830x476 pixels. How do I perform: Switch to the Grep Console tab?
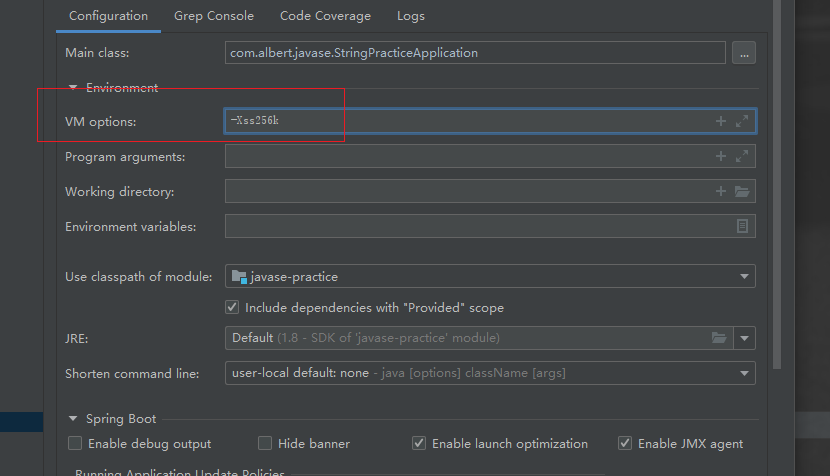214,16
